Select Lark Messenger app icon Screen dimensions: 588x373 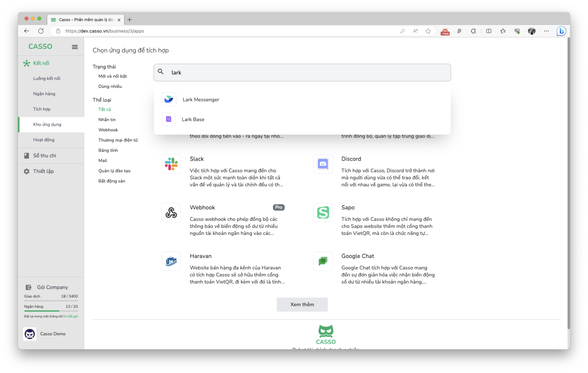[169, 99]
